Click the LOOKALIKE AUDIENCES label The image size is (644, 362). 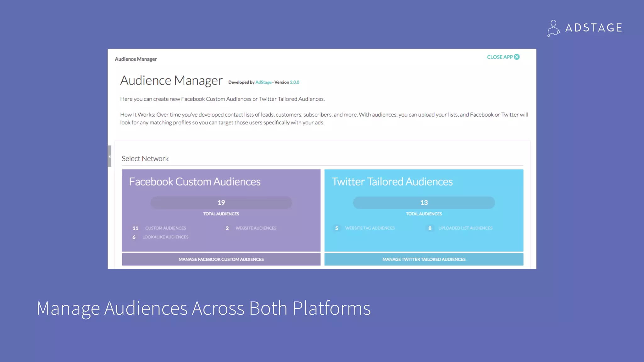(x=165, y=237)
